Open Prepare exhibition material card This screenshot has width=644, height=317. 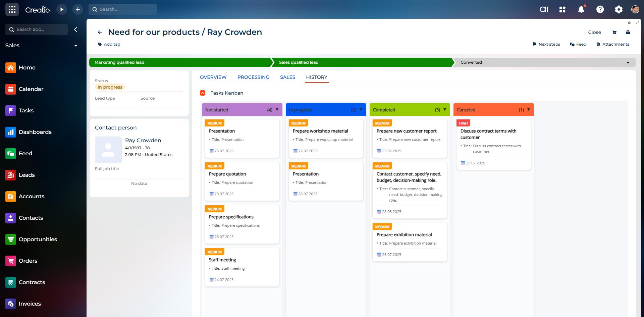[x=410, y=242]
